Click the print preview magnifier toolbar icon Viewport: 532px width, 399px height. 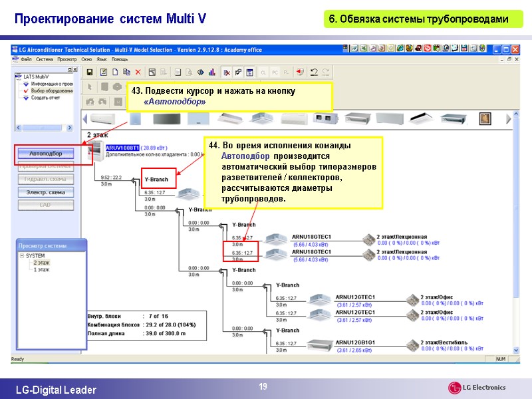click(189, 72)
